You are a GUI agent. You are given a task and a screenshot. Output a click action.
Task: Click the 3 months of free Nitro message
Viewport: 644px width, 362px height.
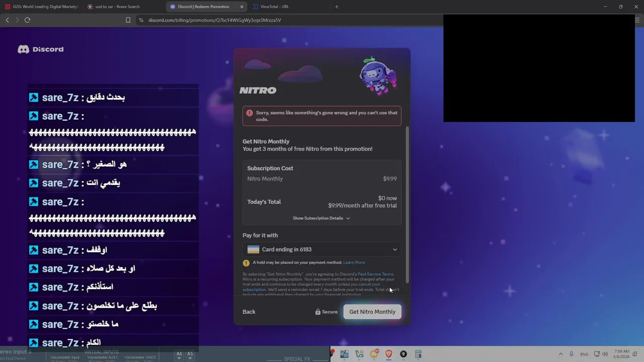click(307, 149)
